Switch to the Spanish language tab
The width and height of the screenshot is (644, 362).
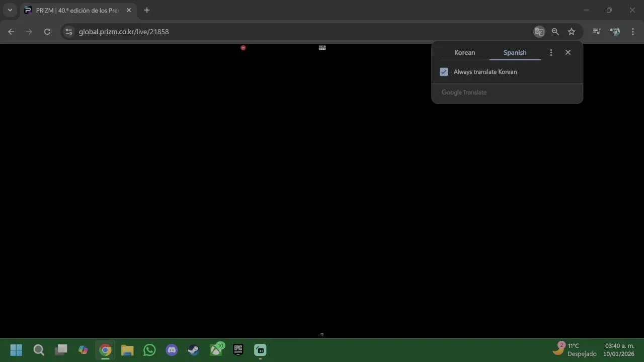pos(515,52)
